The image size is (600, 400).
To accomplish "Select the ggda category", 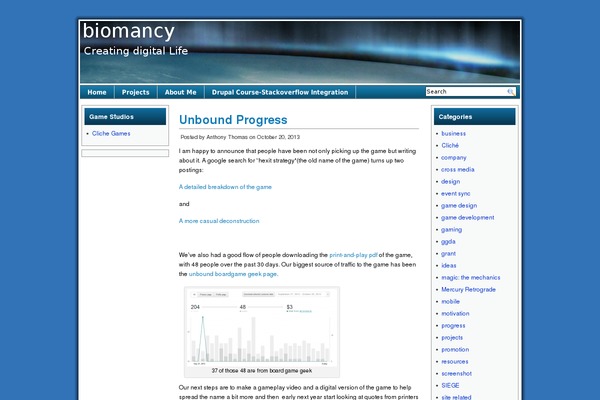I will pyautogui.click(x=448, y=242).
